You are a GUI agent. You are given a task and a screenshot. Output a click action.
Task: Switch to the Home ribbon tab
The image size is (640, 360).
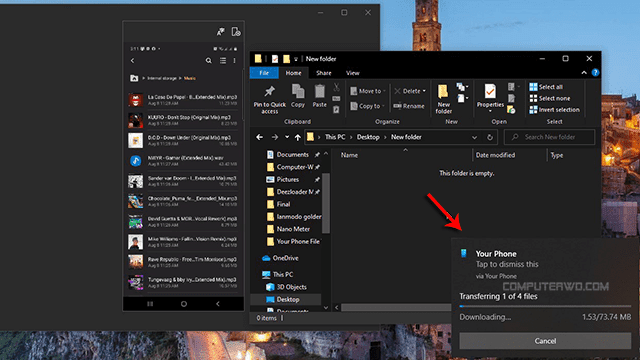pyautogui.click(x=293, y=73)
